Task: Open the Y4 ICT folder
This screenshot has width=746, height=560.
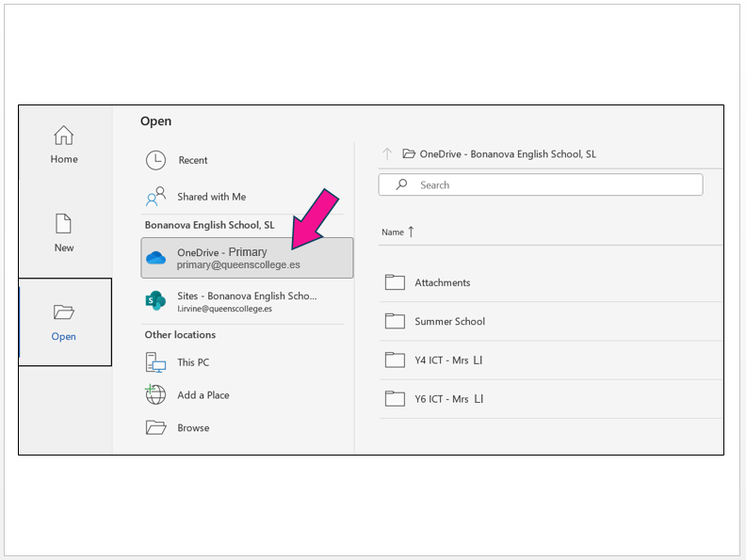Action: (x=448, y=360)
